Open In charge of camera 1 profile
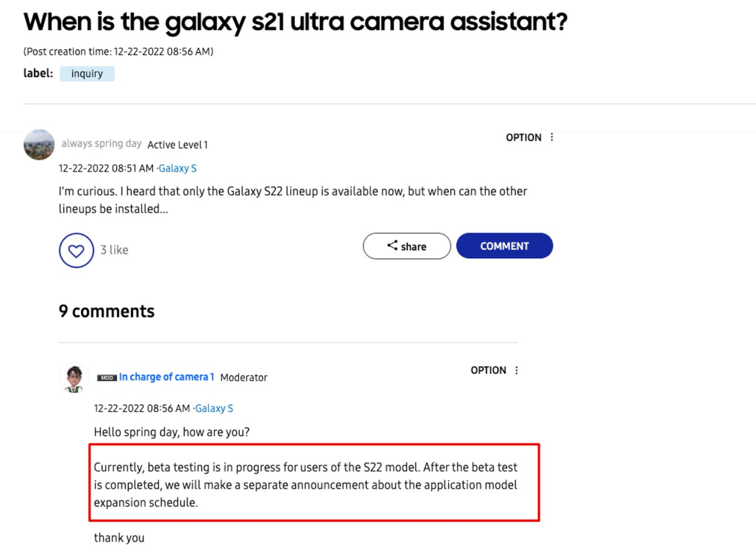The width and height of the screenshot is (756, 548). [x=166, y=377]
